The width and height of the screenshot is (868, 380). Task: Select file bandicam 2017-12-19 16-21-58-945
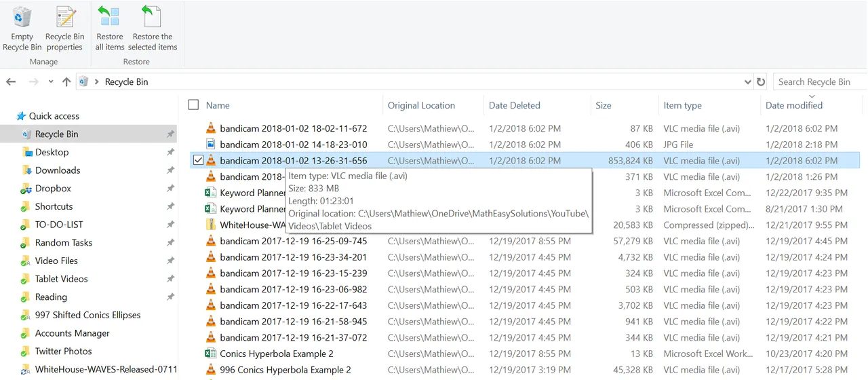point(294,322)
